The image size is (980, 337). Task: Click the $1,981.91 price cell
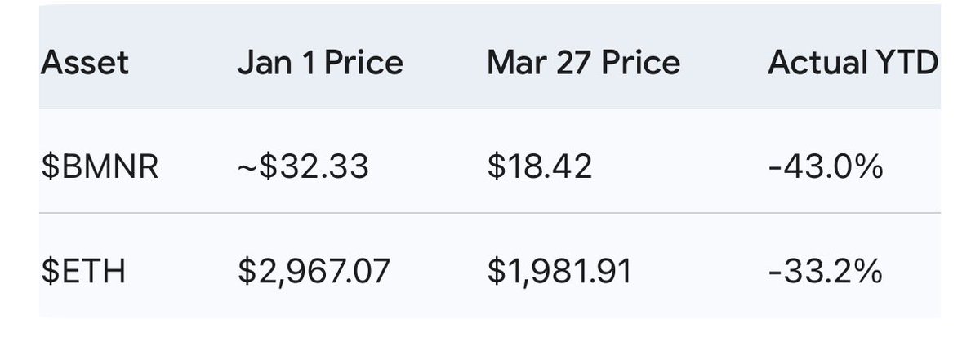pyautogui.click(x=559, y=271)
